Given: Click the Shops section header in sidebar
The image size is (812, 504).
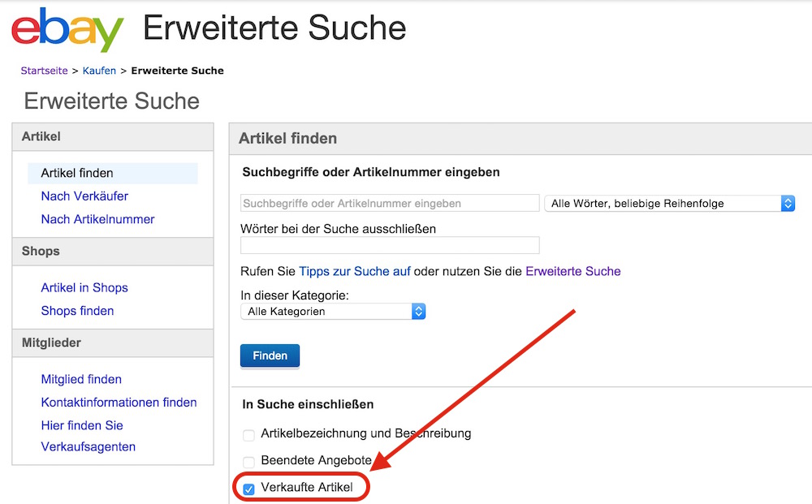Looking at the screenshot, I should point(113,252).
